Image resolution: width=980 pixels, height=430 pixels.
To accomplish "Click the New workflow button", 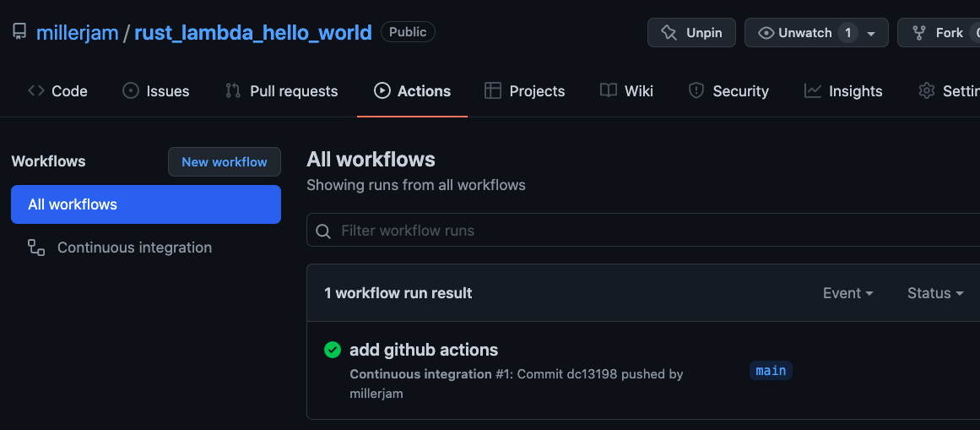I will tap(225, 162).
